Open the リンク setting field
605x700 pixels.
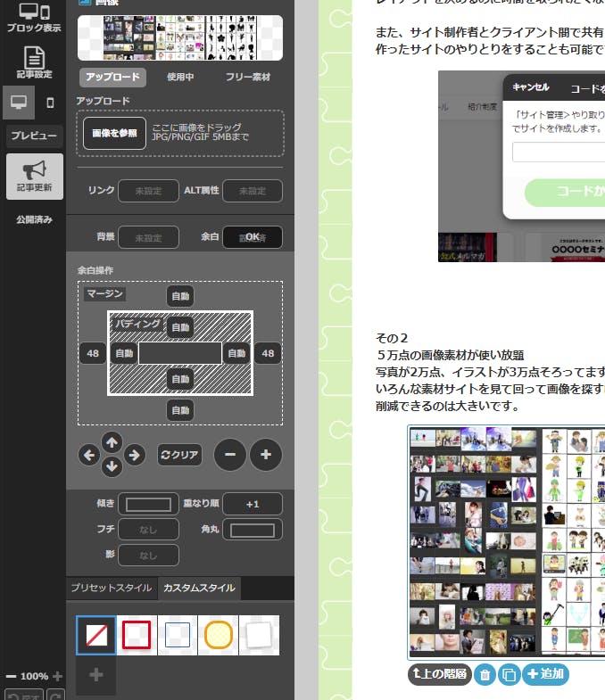pos(148,191)
